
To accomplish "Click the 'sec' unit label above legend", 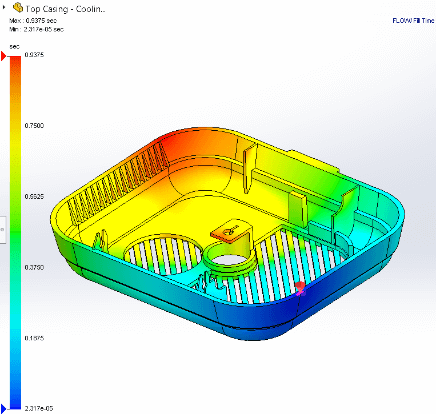I will [x=14, y=47].
